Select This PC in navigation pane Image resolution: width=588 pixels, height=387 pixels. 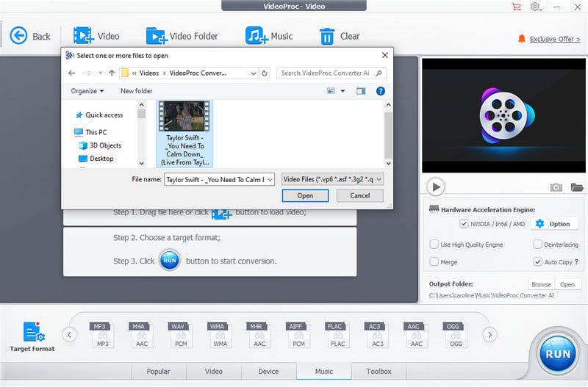(x=90, y=132)
